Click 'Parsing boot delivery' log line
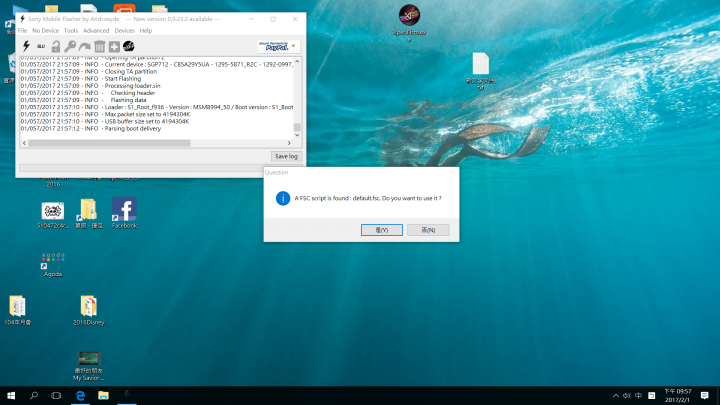720x405 pixels. click(x=90, y=129)
